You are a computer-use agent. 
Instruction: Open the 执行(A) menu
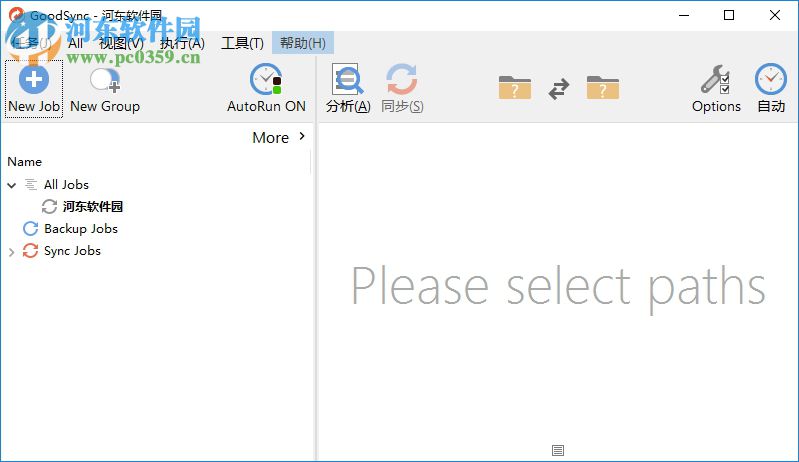[182, 43]
